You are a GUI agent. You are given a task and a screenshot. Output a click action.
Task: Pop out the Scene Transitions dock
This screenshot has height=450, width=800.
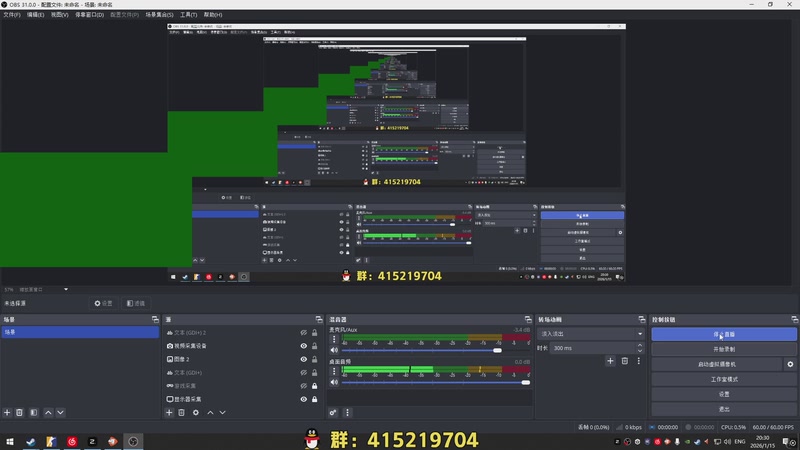642,319
